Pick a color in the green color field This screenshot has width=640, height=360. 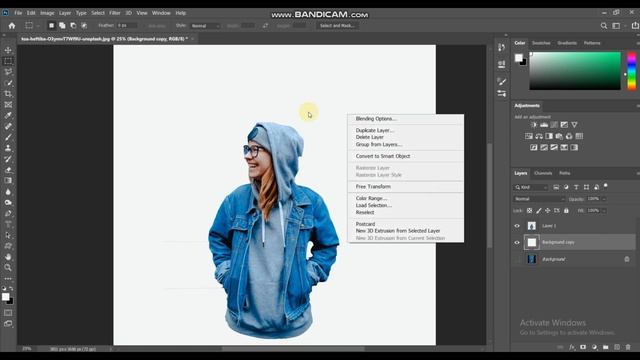[575, 71]
